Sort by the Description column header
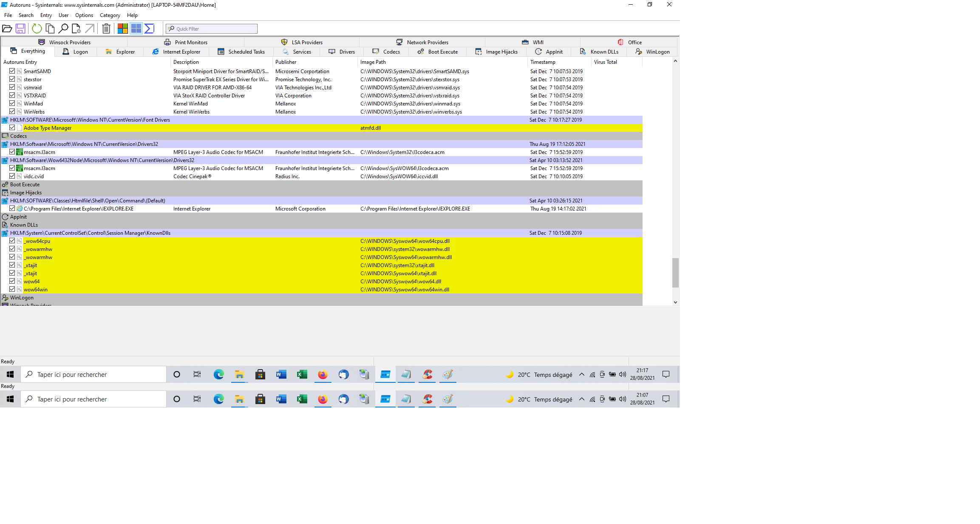Image resolution: width=980 pixels, height=524 pixels. pyautogui.click(x=222, y=62)
